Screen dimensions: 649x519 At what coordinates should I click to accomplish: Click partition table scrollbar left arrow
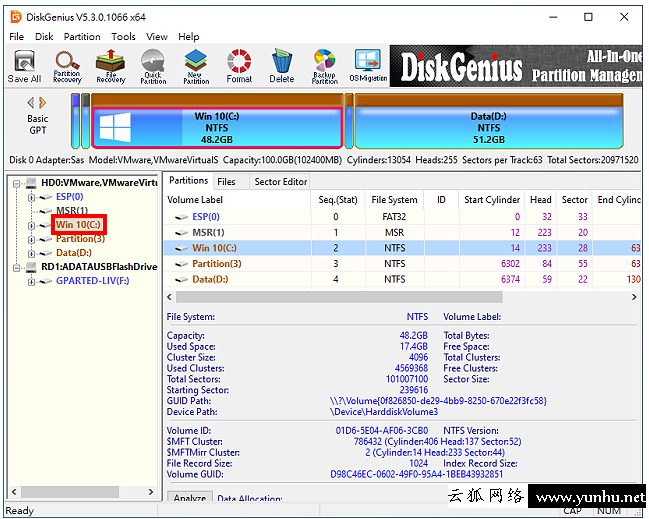point(170,297)
